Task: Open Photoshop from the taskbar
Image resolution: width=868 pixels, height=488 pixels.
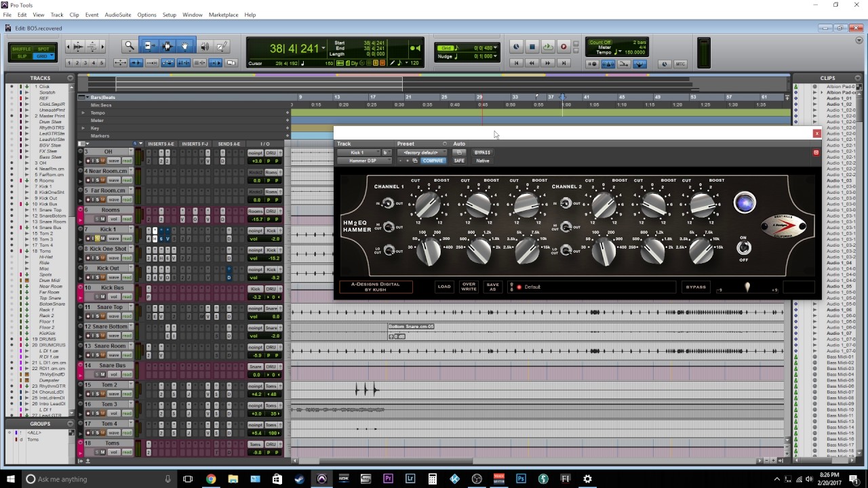Action: click(521, 479)
